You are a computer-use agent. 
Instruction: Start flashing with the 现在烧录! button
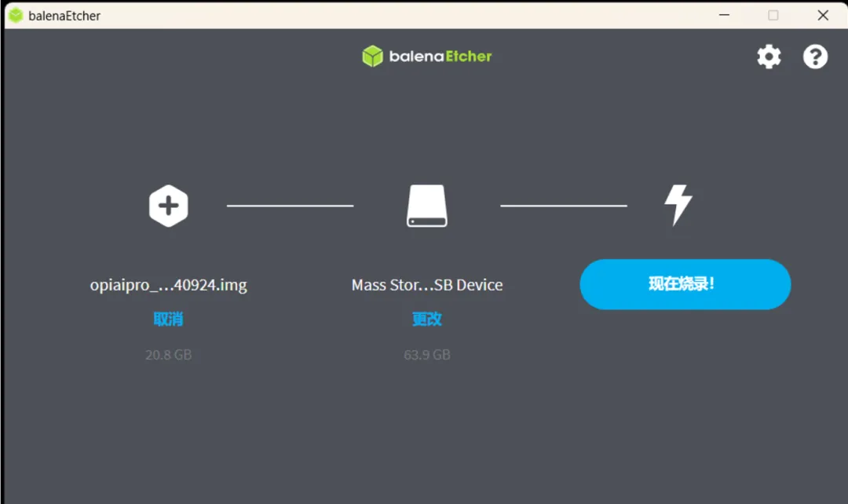coord(685,284)
